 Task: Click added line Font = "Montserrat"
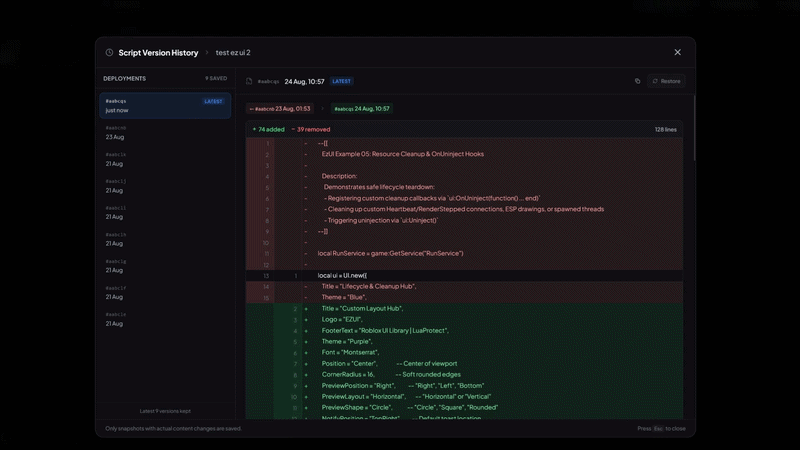[x=464, y=353]
